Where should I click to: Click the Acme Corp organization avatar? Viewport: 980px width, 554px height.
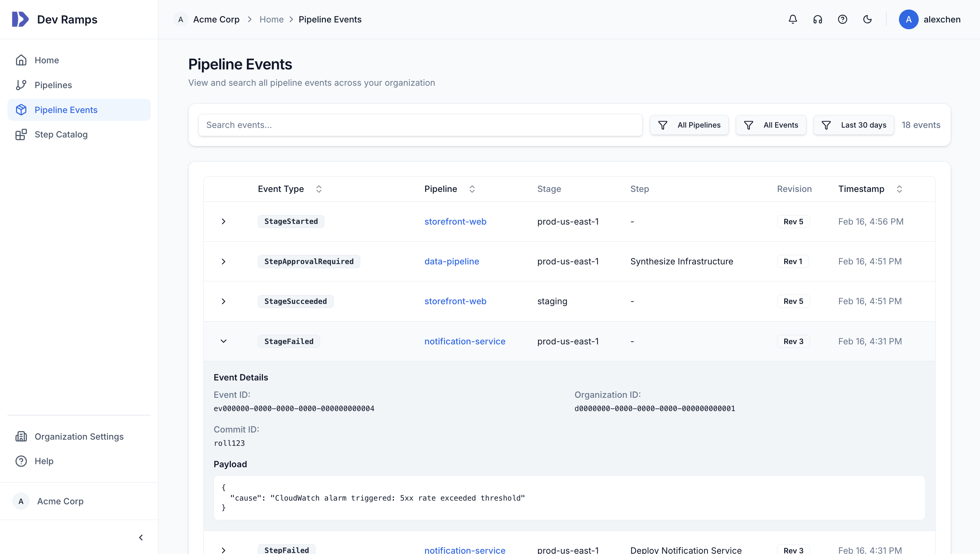(21, 501)
